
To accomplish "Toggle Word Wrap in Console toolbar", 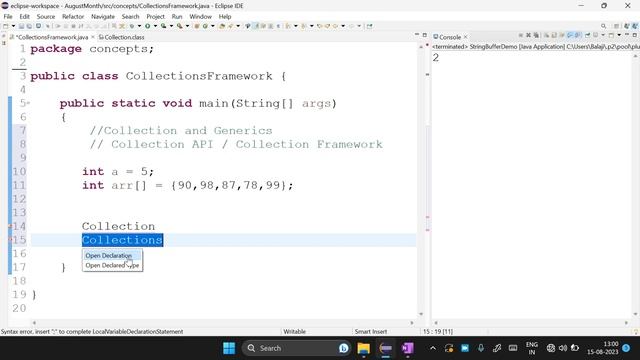I will [562, 36].
